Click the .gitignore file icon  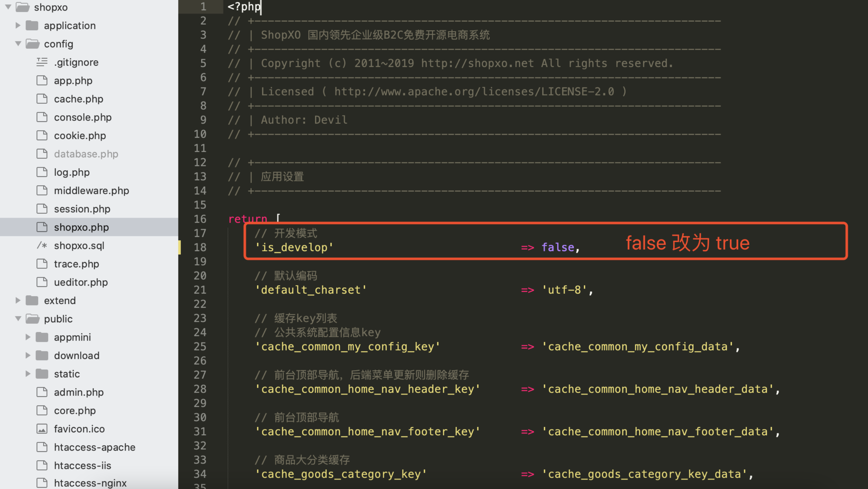click(42, 62)
